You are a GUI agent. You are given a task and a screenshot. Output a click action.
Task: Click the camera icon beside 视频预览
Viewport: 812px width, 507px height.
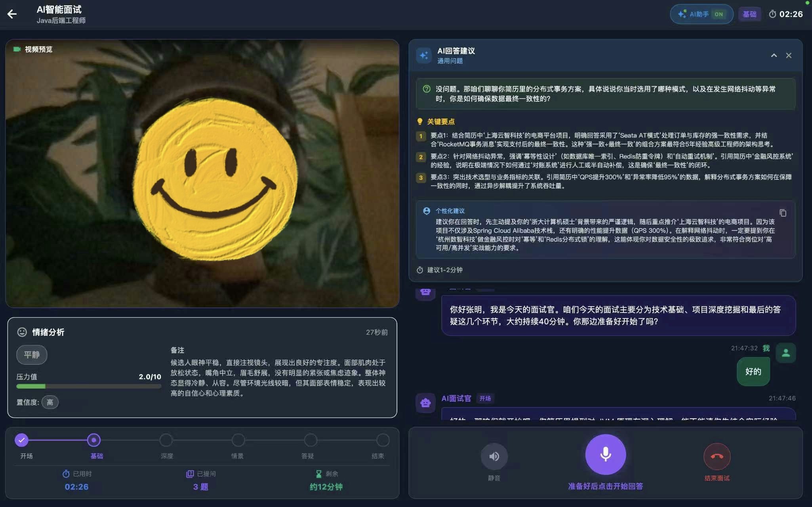click(16, 49)
